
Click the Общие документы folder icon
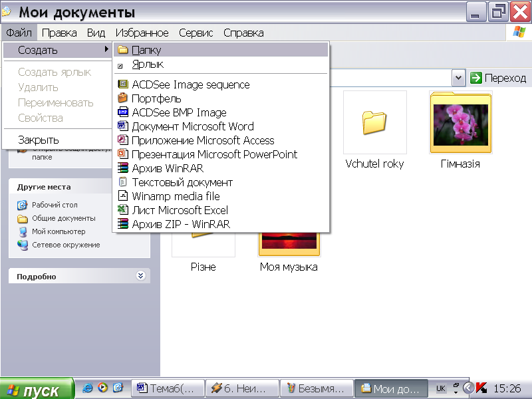coord(23,219)
